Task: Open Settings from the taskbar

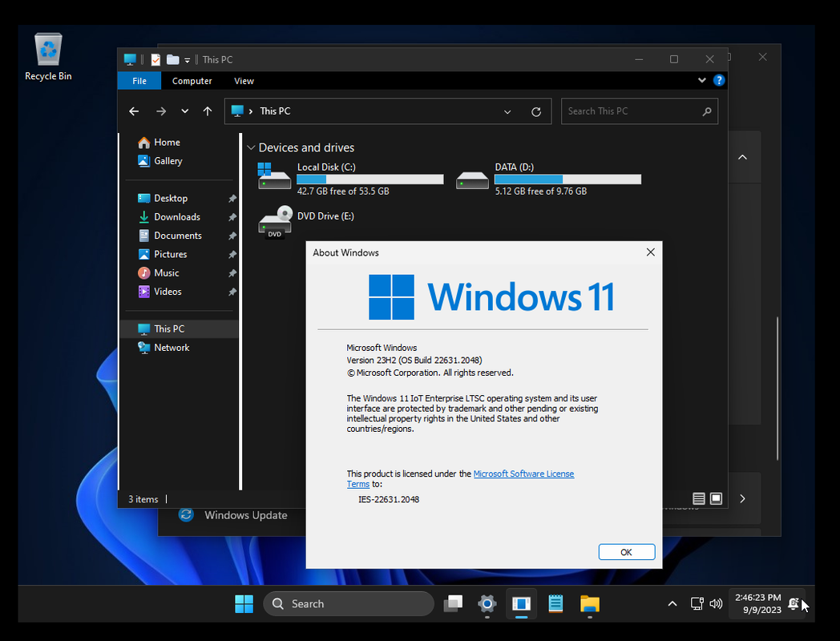Action: pos(487,604)
